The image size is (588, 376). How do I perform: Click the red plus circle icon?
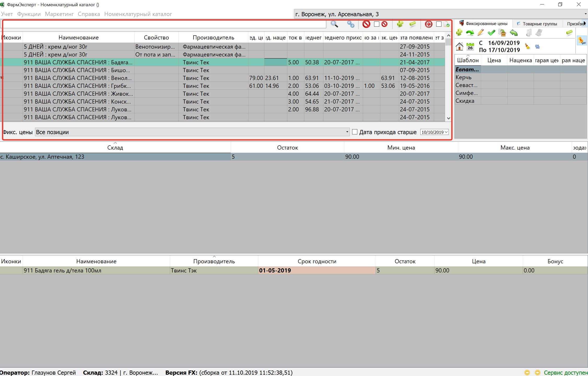(x=428, y=24)
